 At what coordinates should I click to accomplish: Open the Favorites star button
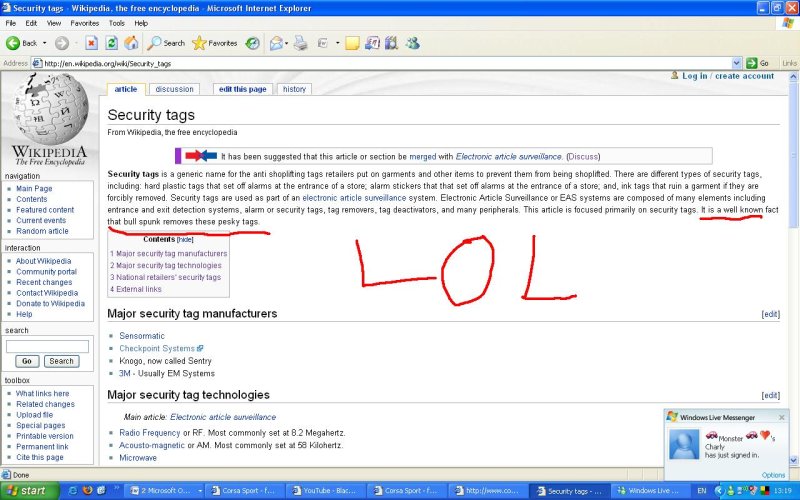point(214,43)
